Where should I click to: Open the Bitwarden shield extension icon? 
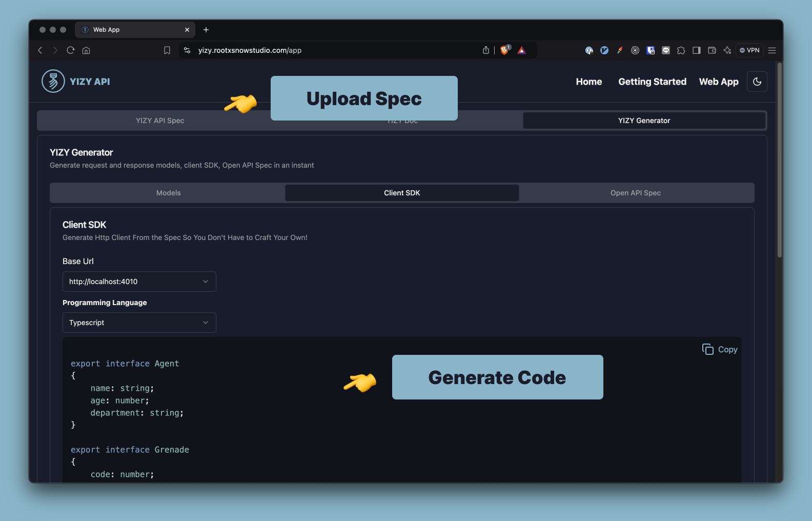point(651,50)
